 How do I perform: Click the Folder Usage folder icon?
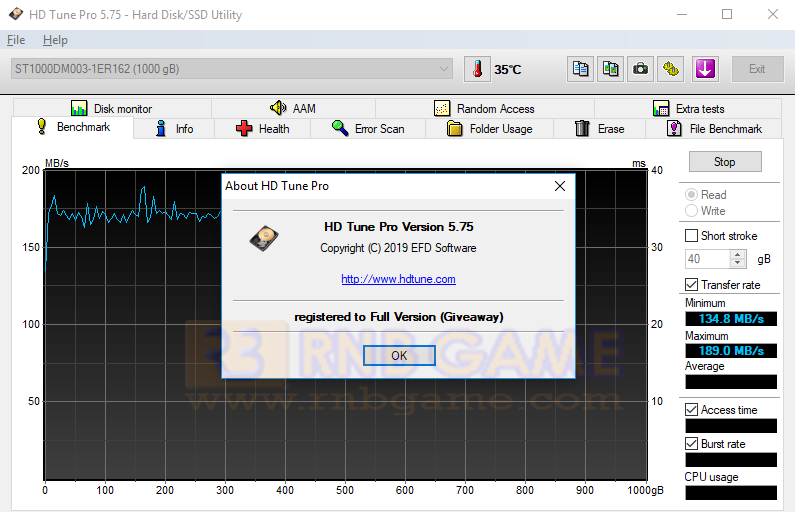[455, 128]
